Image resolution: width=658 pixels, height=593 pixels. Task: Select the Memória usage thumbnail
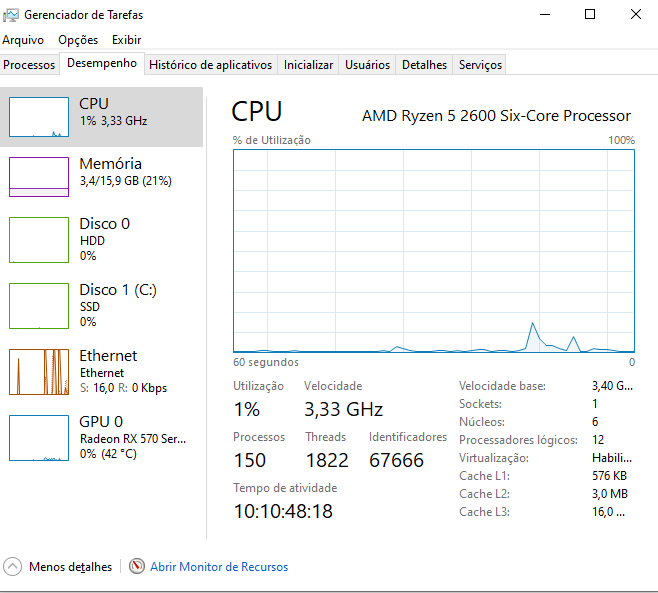tap(39, 177)
